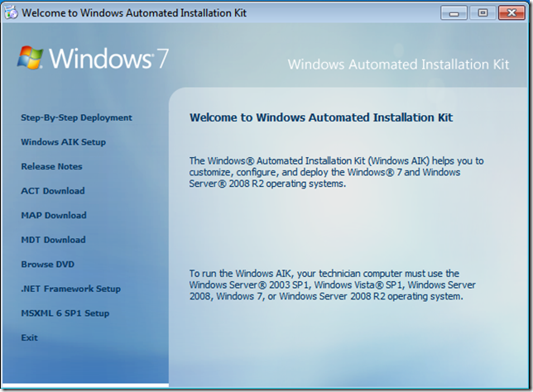This screenshot has height=392, width=533.
Task: Close the Windows AIK window
Action: (x=511, y=13)
